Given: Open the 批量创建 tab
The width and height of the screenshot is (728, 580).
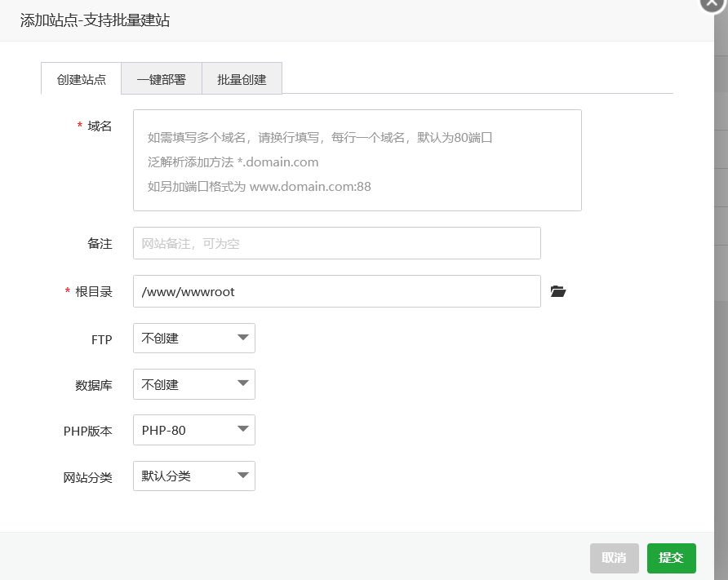Looking at the screenshot, I should tap(242, 79).
